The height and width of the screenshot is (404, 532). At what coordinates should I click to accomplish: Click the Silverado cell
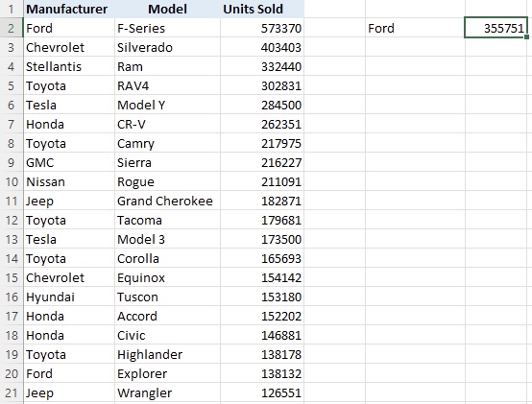(x=168, y=47)
